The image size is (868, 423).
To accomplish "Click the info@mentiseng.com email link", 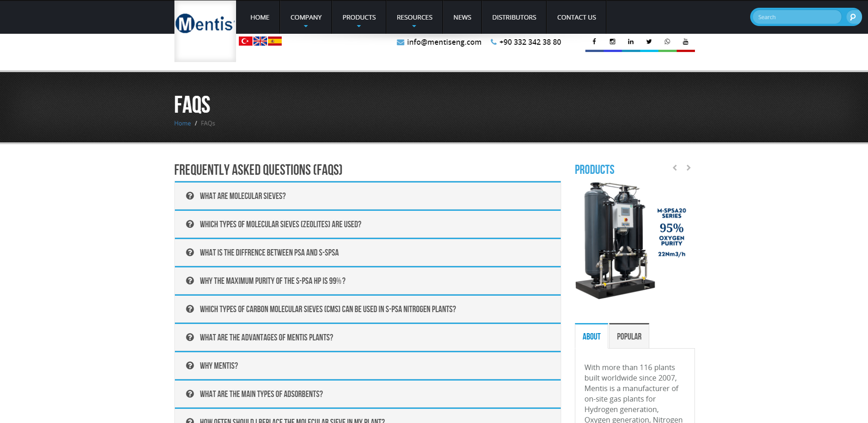I will click(444, 42).
